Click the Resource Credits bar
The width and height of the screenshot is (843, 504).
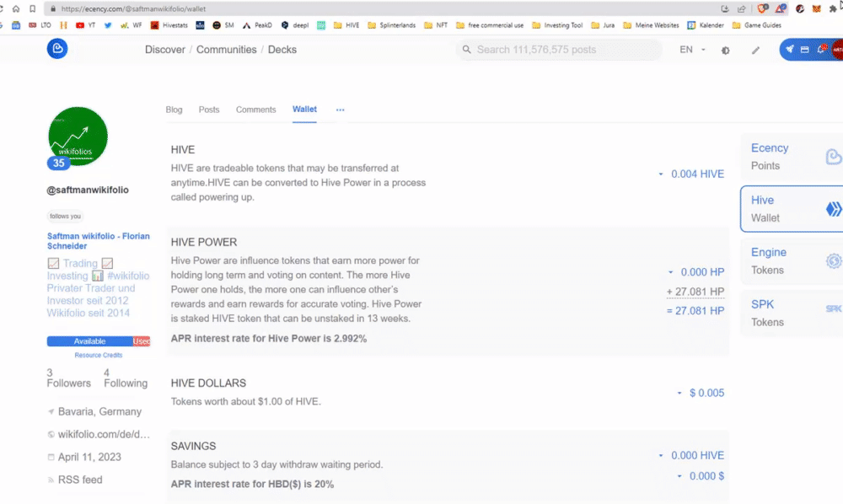click(x=99, y=341)
